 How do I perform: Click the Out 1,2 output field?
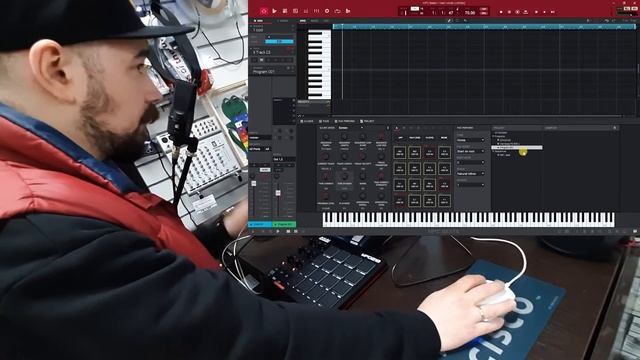pos(284,159)
